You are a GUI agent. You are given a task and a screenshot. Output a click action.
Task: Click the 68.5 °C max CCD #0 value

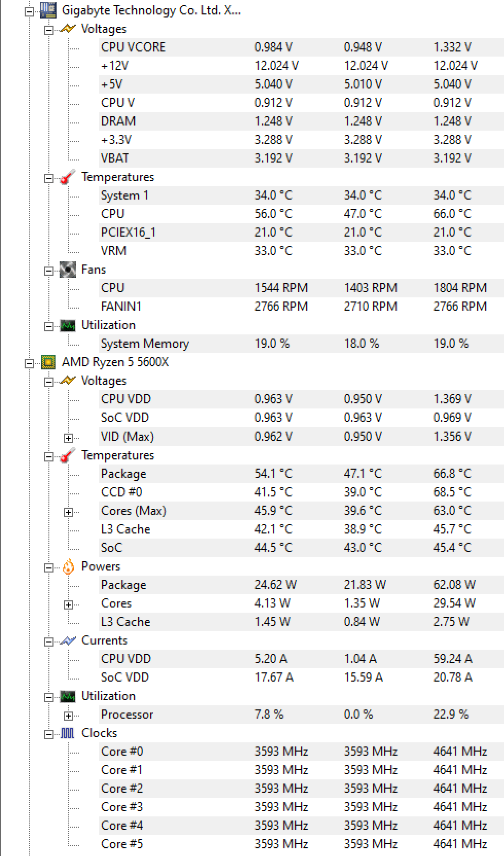pos(453,492)
